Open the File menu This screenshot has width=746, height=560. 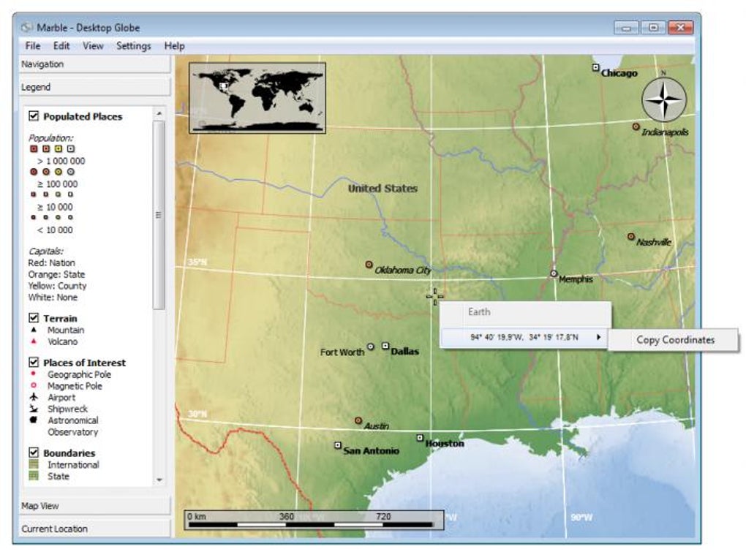point(33,46)
